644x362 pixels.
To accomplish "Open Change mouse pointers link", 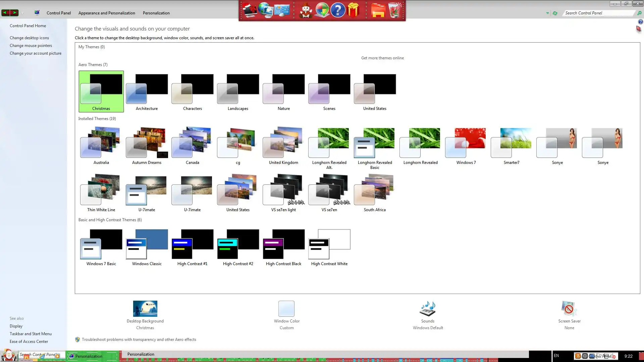I will coord(31,46).
